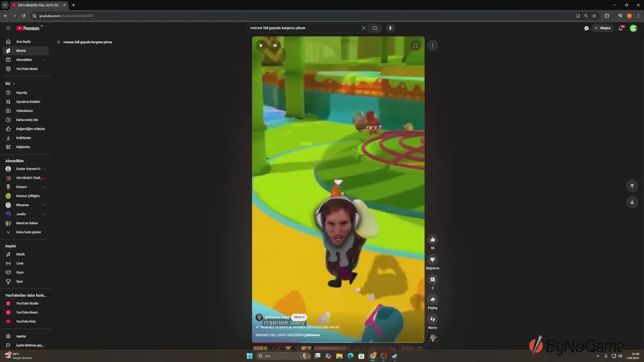Click Windows taskbar search Ara box
This screenshot has width=644, height=362.
283,356
